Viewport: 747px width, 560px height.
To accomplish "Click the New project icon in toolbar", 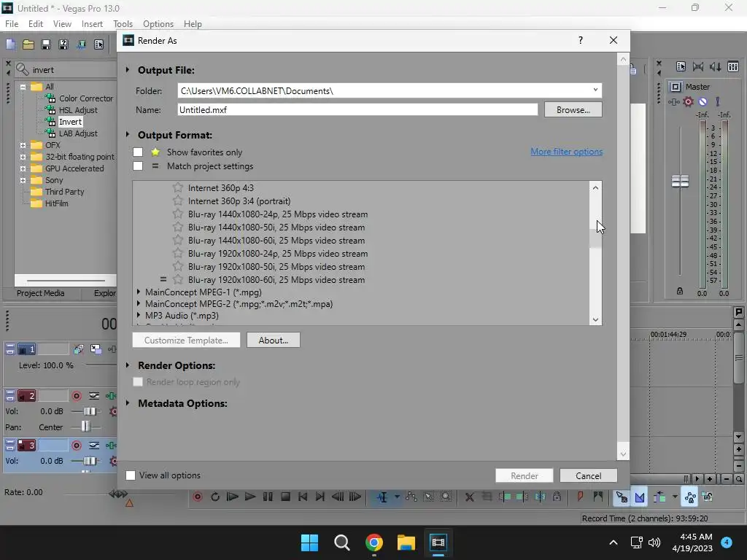I will pyautogui.click(x=10, y=44).
